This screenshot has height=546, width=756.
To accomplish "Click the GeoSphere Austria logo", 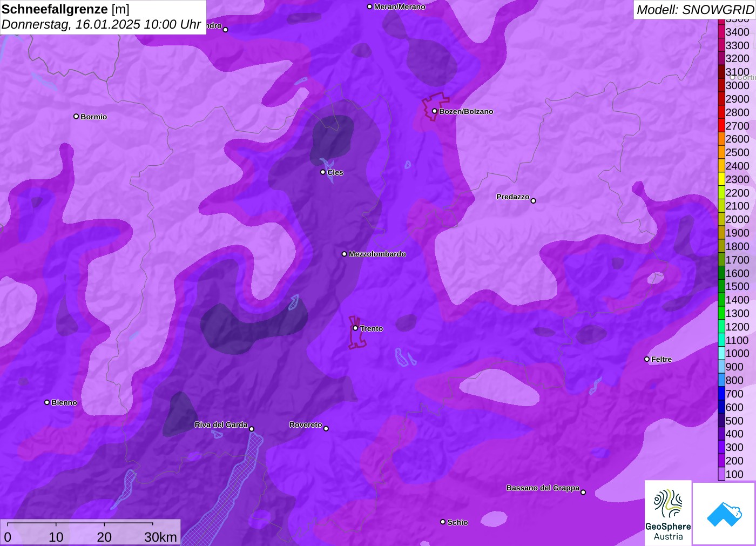I will tap(668, 513).
